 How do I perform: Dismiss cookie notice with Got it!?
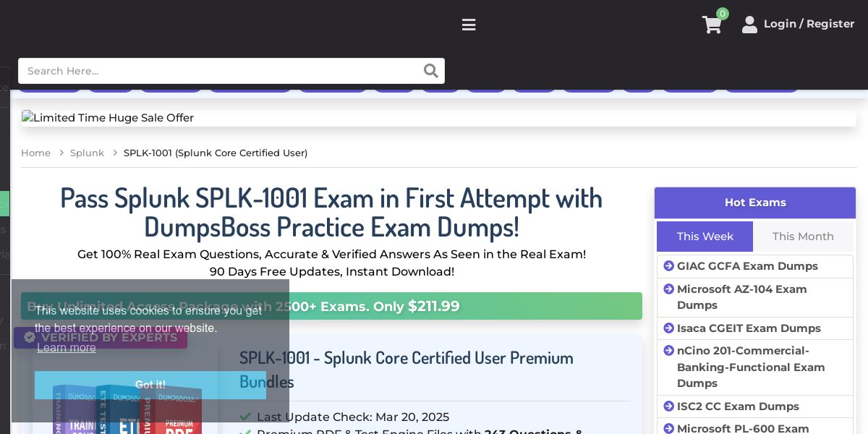[x=150, y=385]
